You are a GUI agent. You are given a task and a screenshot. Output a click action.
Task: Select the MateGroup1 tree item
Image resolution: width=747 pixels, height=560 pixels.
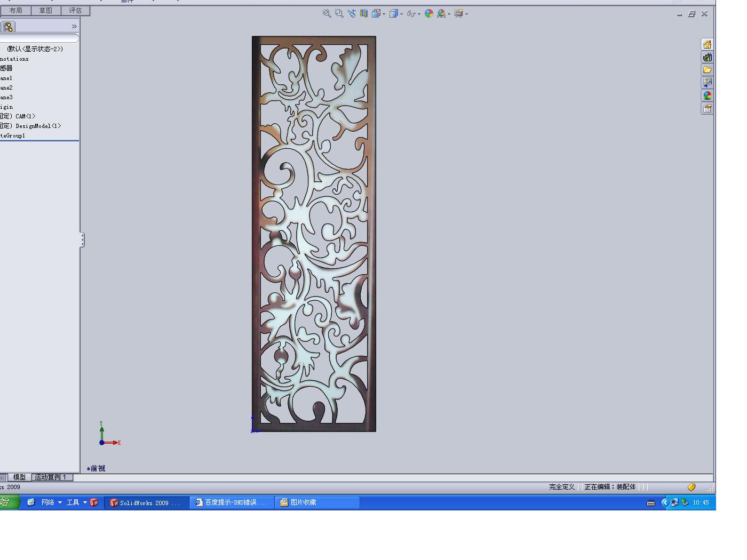pos(13,136)
